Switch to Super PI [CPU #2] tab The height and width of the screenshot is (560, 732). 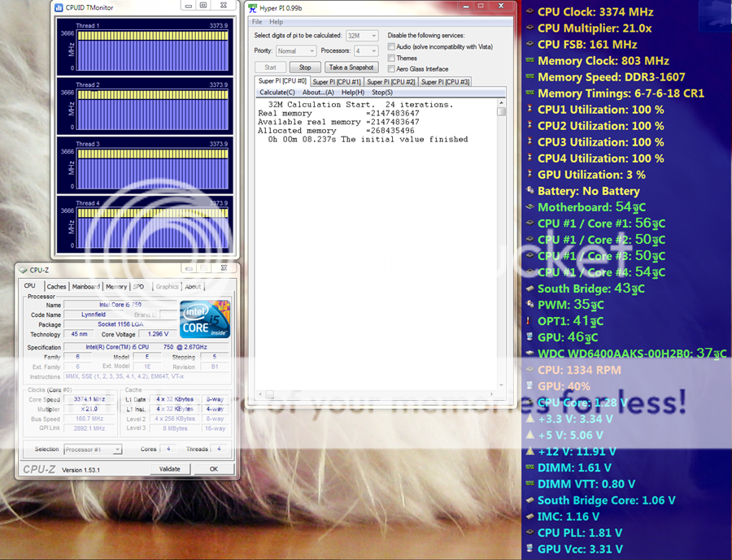click(x=390, y=82)
